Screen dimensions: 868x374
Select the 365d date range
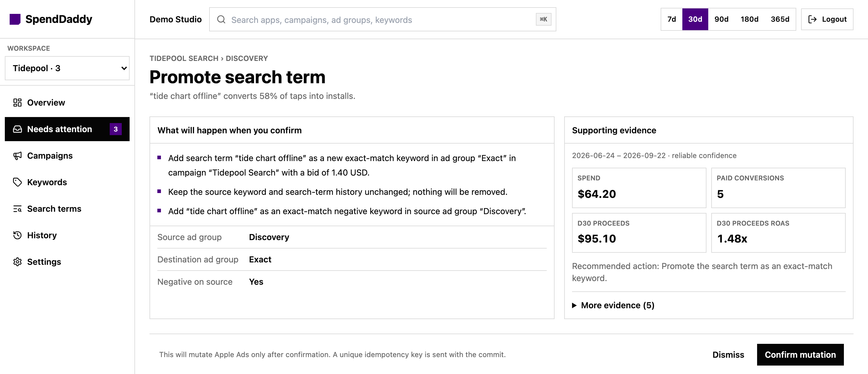coord(780,19)
